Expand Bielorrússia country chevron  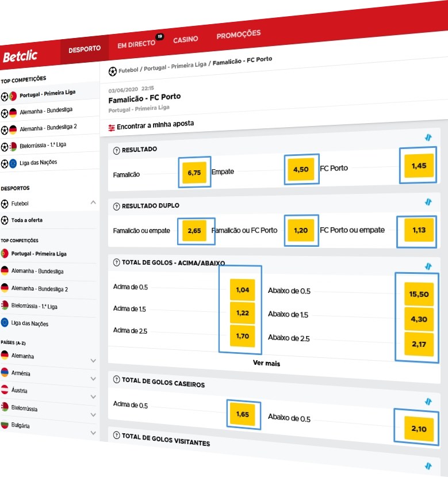93,415
